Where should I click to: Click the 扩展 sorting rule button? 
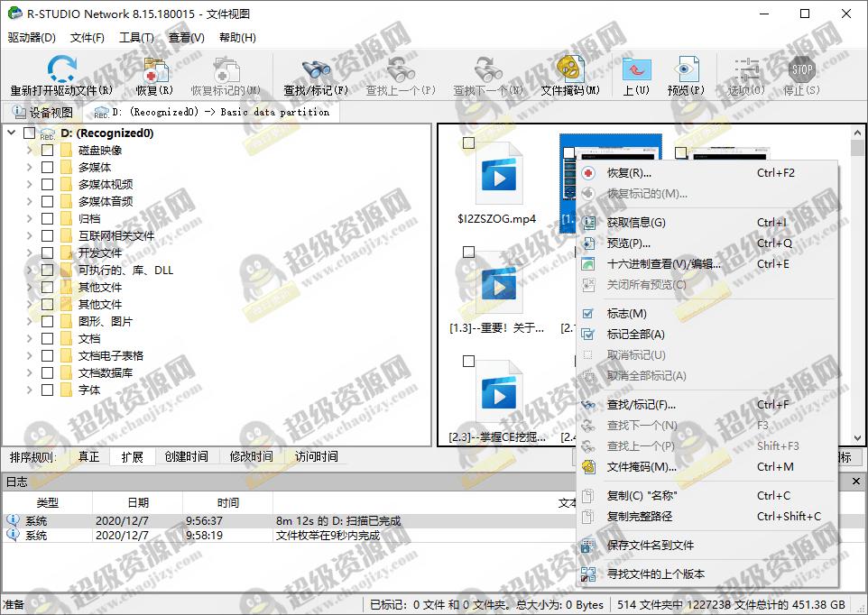coord(132,457)
